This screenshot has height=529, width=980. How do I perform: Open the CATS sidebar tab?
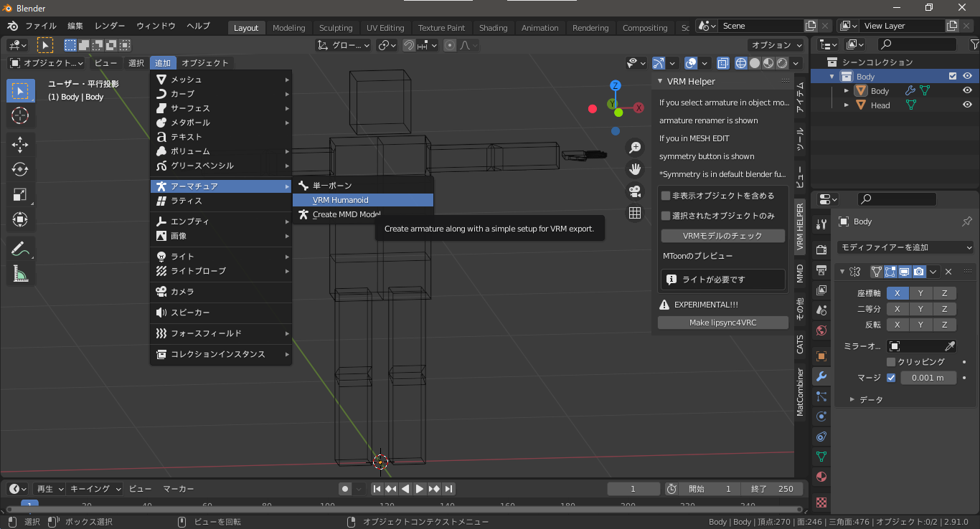(x=801, y=344)
